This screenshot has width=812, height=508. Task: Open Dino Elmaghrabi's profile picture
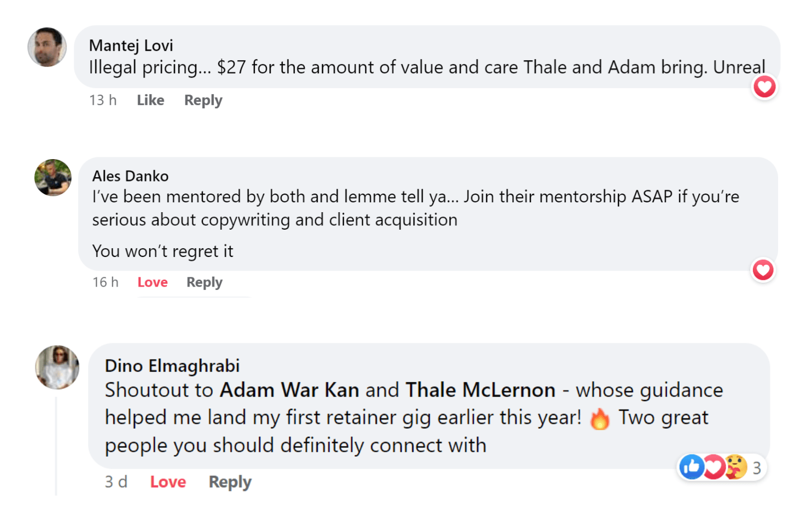click(57, 367)
